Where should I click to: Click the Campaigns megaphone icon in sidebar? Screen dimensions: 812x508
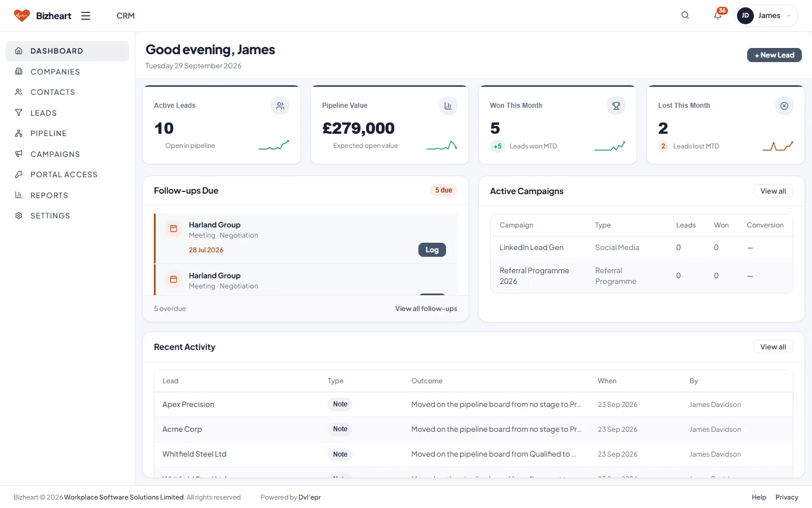19,154
